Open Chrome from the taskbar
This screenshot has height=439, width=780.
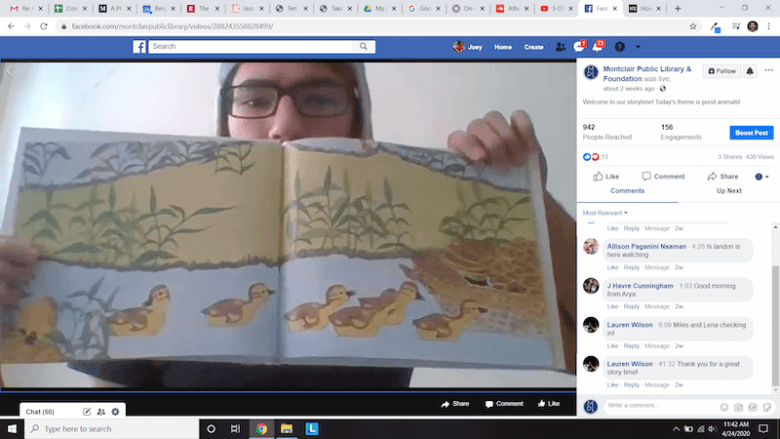point(261,429)
